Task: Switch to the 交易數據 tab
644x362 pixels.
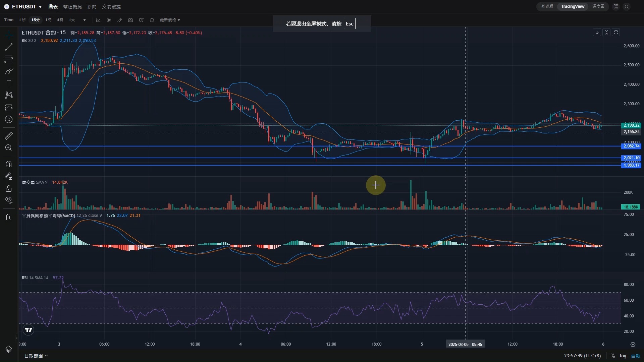Action: tap(111, 7)
